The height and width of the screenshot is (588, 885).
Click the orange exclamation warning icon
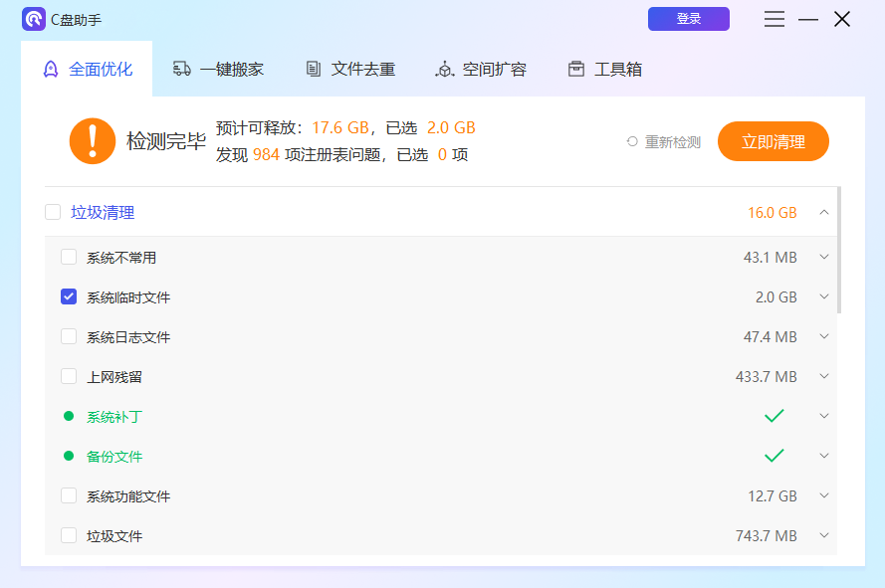point(93,139)
